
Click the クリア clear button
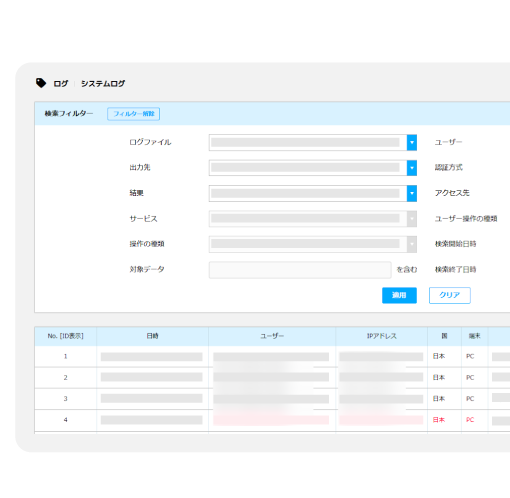tap(450, 295)
